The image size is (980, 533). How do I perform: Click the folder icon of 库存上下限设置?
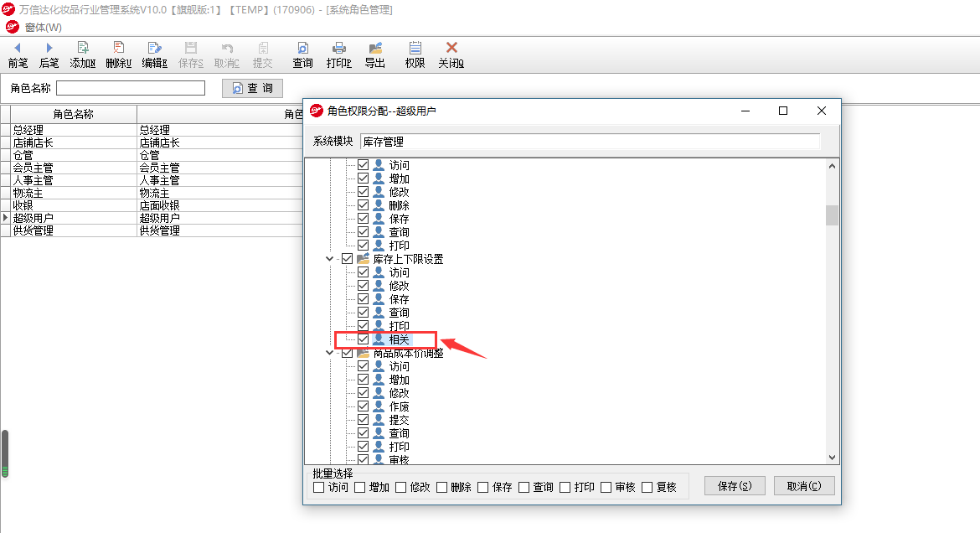(x=364, y=258)
